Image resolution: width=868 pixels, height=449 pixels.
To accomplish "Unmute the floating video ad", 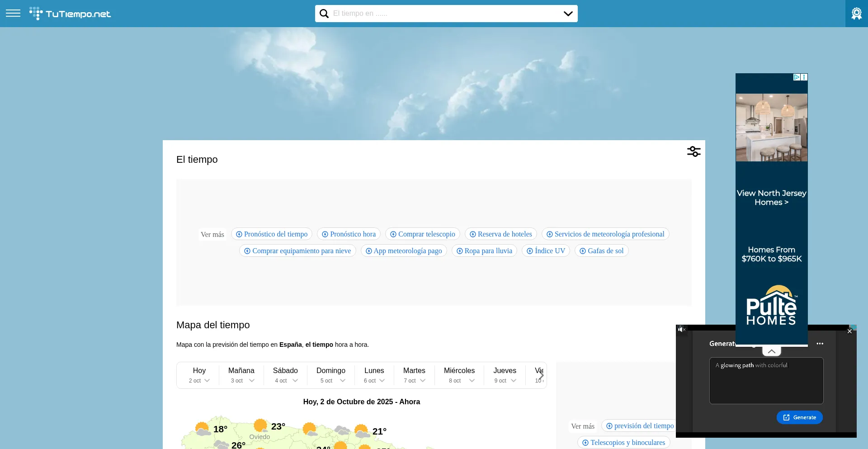I will coord(682,330).
